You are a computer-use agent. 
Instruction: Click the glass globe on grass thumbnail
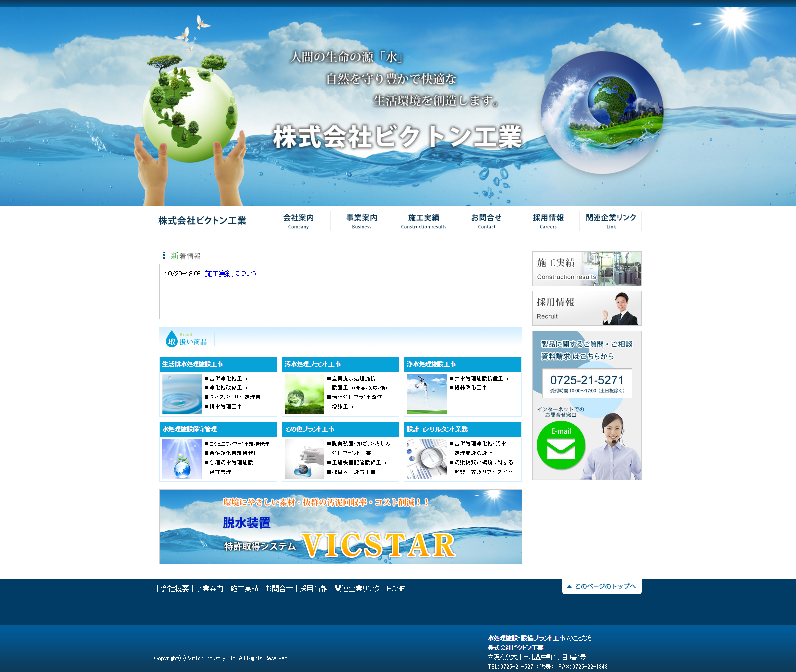[304, 394]
